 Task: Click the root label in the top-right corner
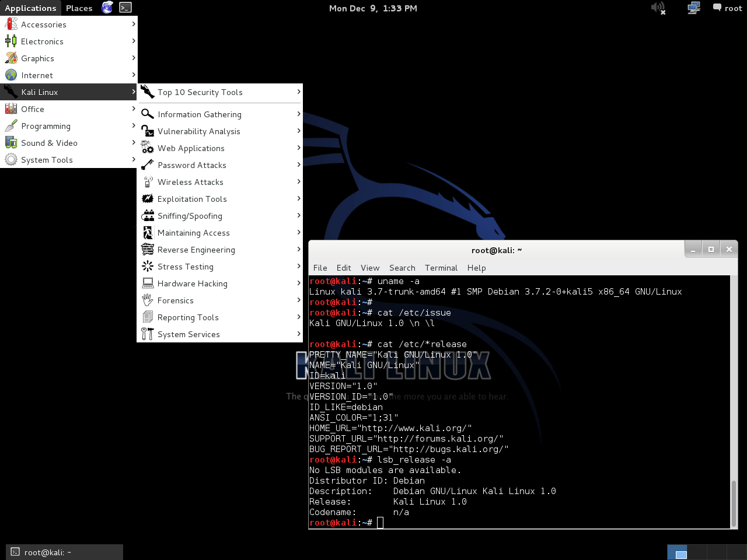pos(732,8)
